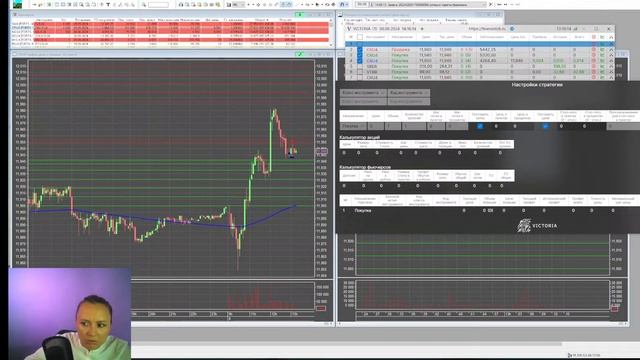
Task: Click the globe icon in Victoria window title bar
Action: 512,29
